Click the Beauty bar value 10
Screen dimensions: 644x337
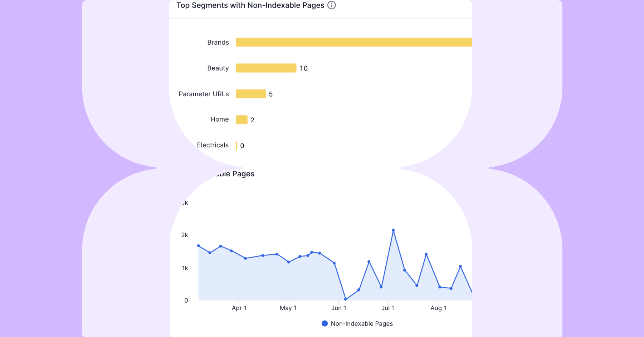coord(303,68)
